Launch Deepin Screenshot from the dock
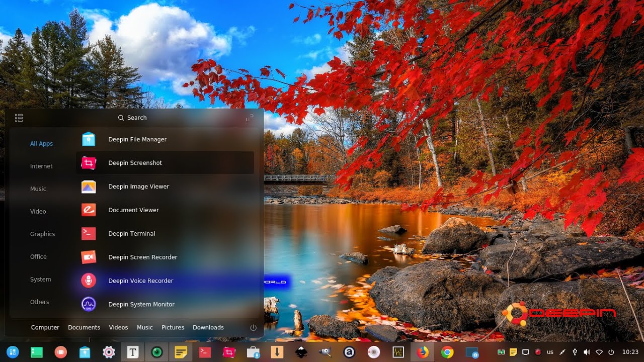The height and width of the screenshot is (362, 644). [x=229, y=352]
